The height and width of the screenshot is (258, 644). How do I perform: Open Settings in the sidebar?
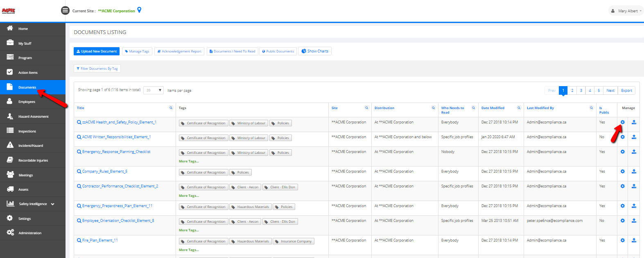(x=33, y=219)
